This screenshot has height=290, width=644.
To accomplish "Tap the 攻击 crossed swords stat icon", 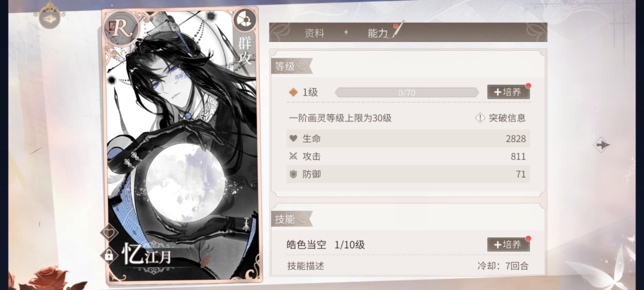I will 293,156.
